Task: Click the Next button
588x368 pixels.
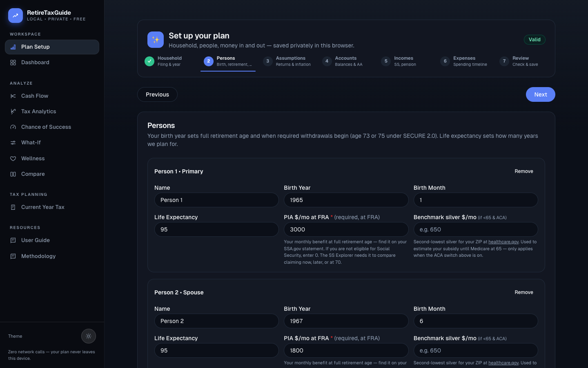Action: [541, 94]
